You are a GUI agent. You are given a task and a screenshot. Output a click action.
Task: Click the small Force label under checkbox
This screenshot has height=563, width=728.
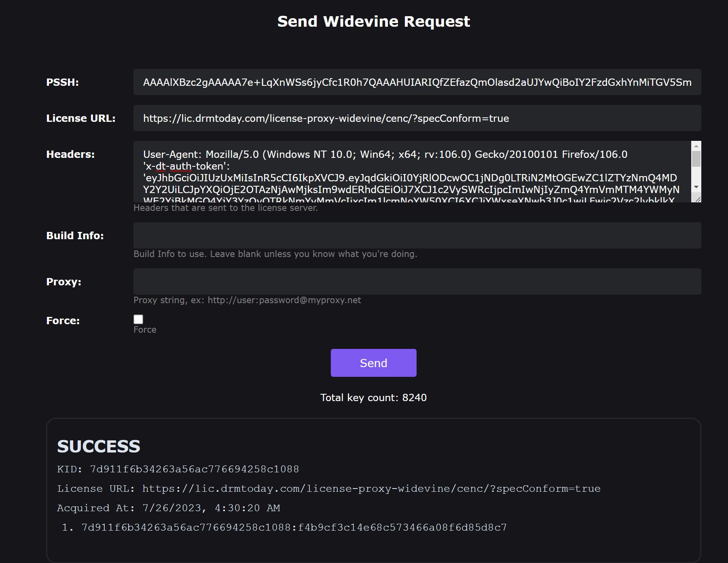pos(145,330)
